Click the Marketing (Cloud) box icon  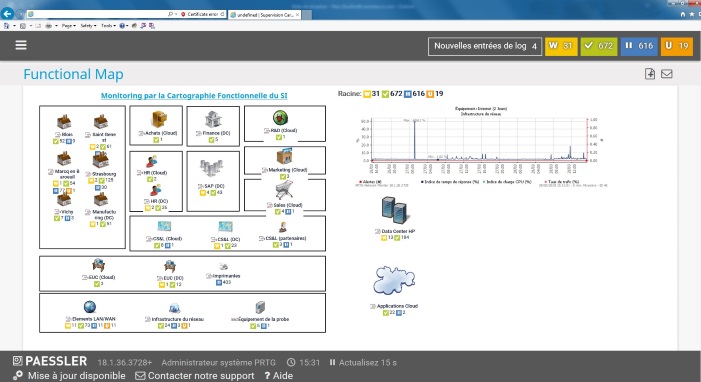click(284, 157)
